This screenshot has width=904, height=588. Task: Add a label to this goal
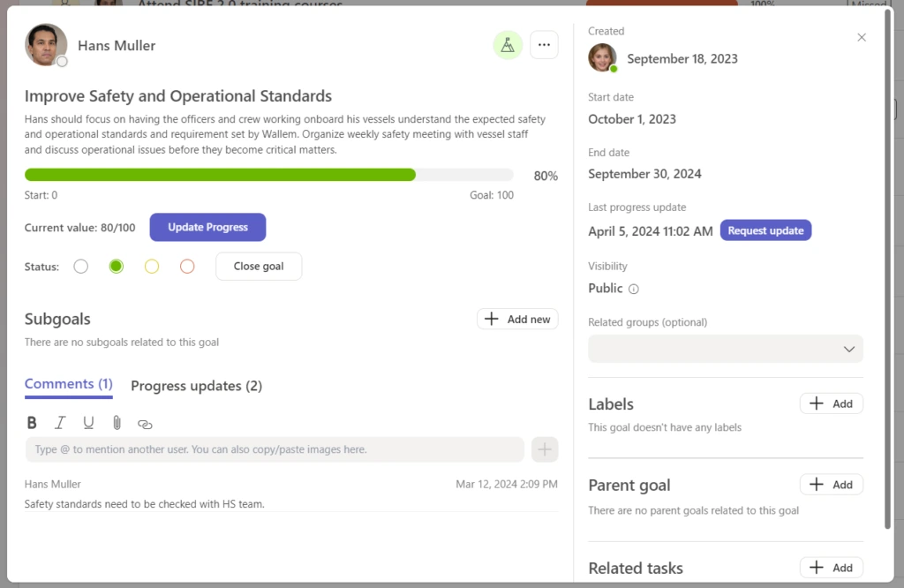pos(831,403)
